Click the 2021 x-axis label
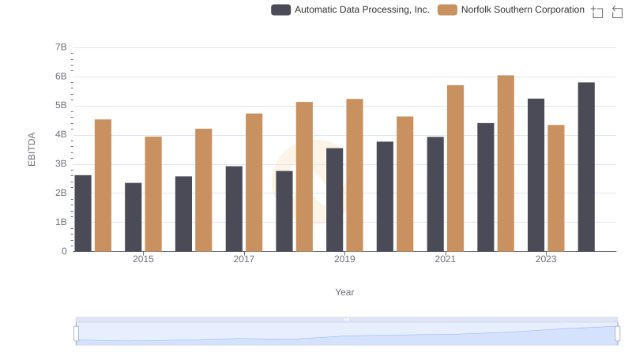 coord(446,259)
